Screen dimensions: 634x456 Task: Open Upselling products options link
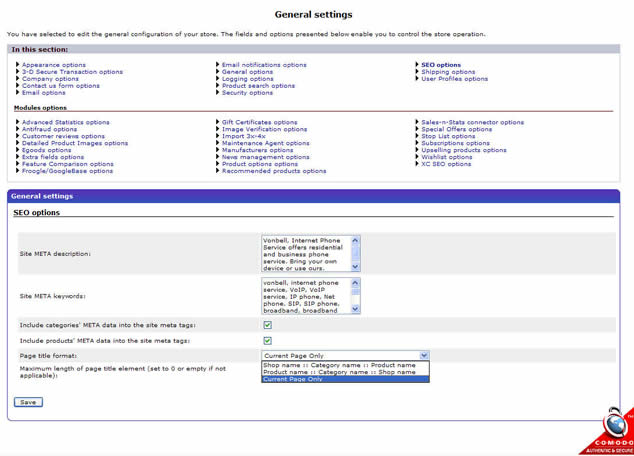point(464,150)
